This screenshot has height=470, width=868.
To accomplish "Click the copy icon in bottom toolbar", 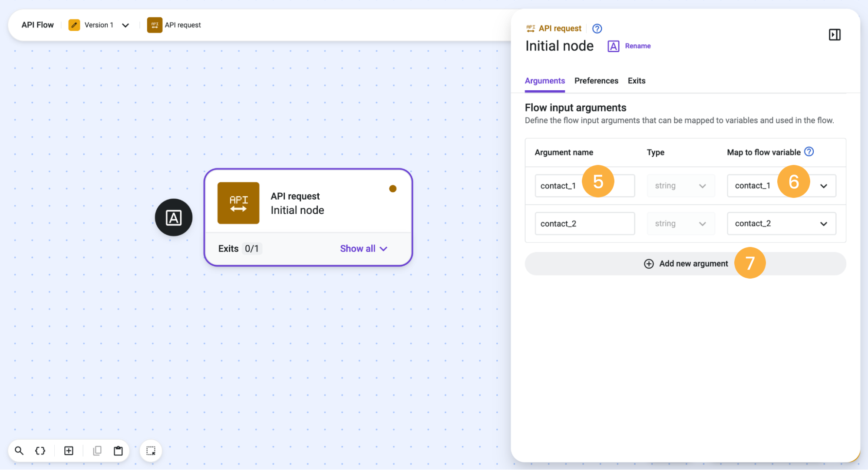I will (97, 450).
